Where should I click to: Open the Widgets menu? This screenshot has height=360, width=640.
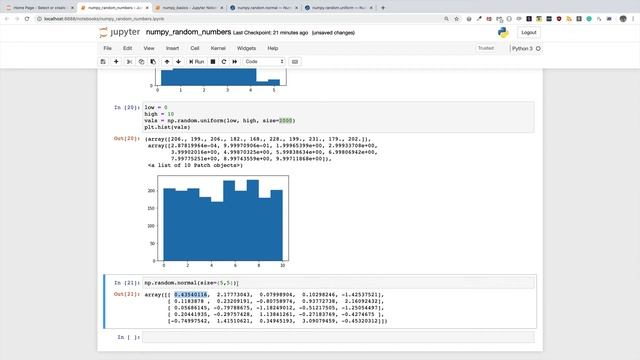point(246,48)
